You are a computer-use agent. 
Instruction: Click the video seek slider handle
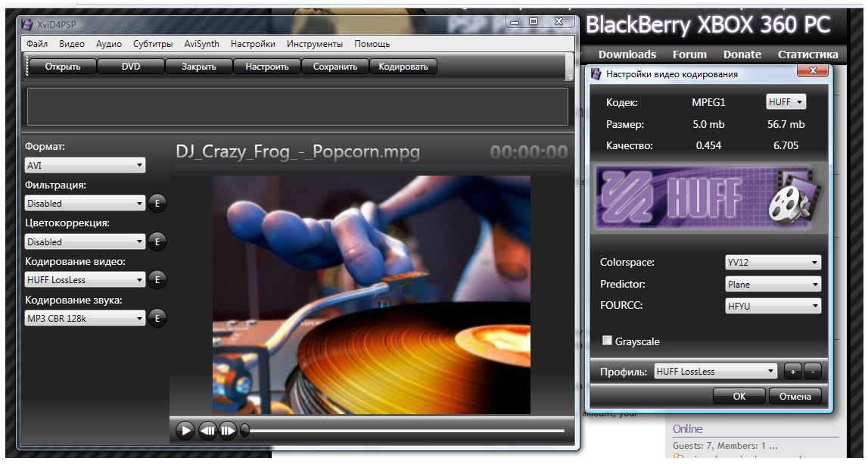pos(244,430)
